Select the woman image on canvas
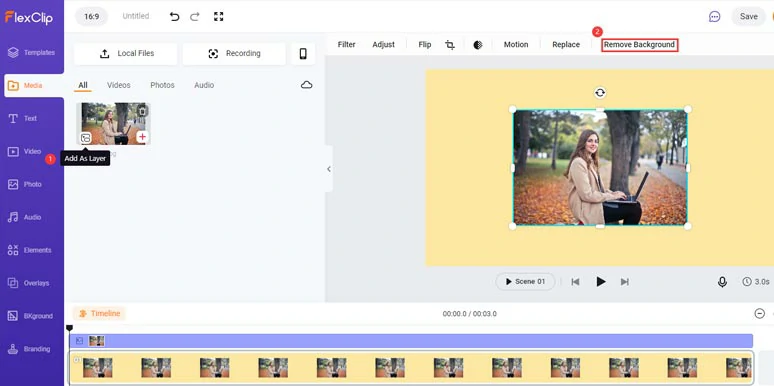 coord(600,168)
